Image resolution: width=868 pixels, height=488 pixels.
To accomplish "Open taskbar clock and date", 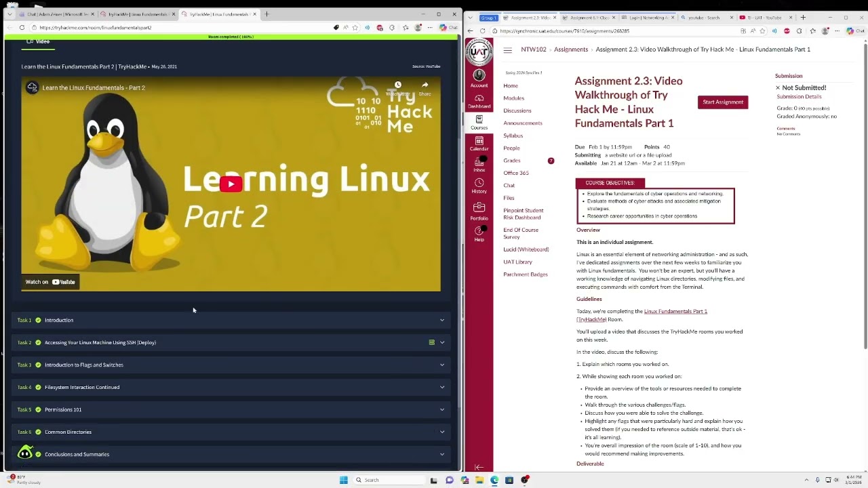I will 853,480.
